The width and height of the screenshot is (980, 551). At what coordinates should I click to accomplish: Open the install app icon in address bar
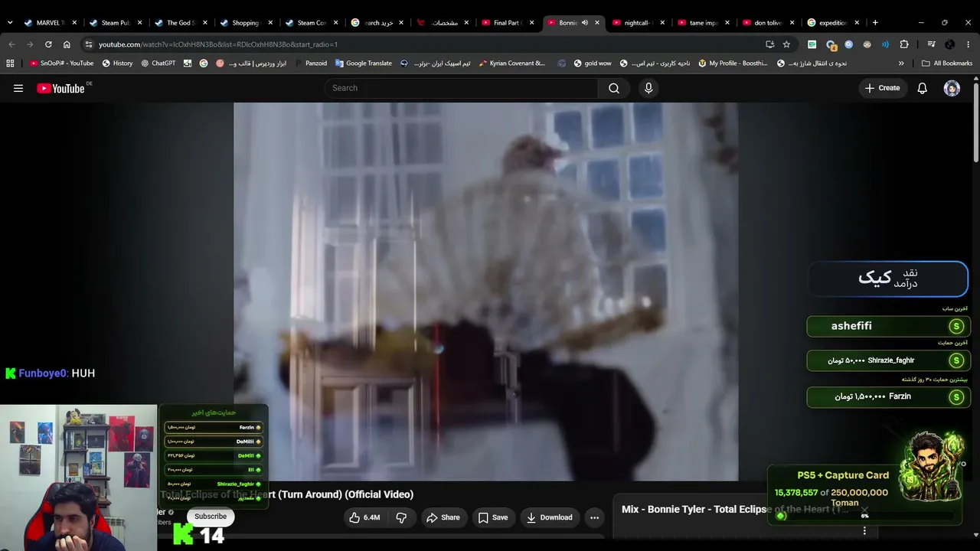click(769, 44)
